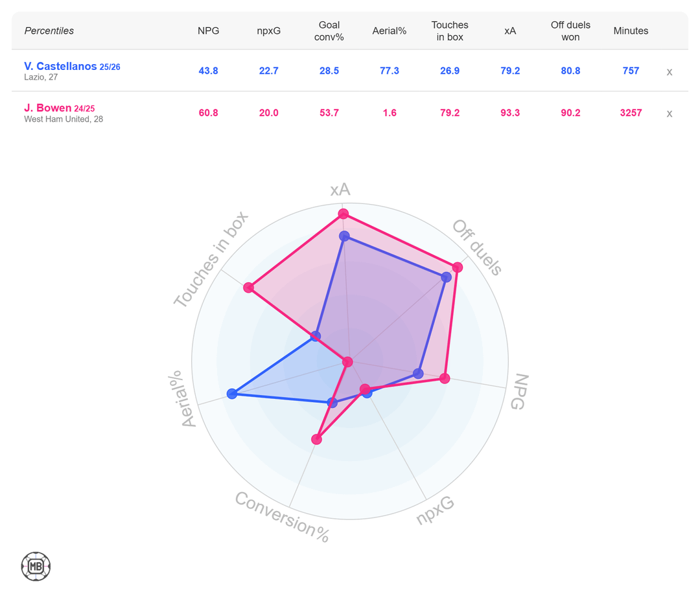The image size is (700, 612).
Task: Click the Goal conv% column header
Action: pos(329,31)
